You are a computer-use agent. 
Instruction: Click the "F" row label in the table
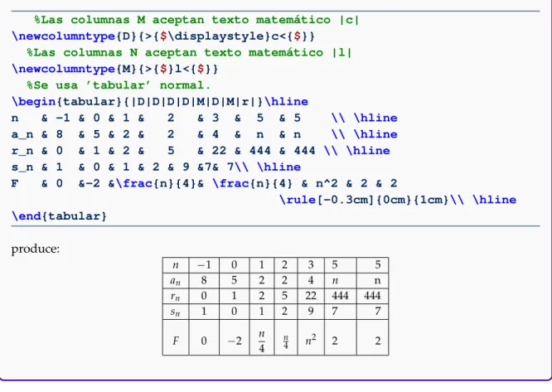pyautogui.click(x=176, y=341)
